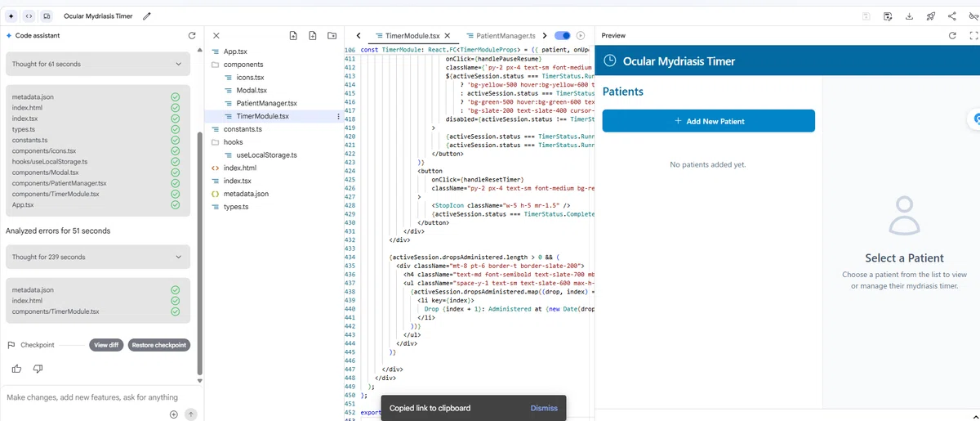Click 'components/icons.tsx' in the first changed-files list
Viewport: 980px width, 421px height.
pos(44,151)
